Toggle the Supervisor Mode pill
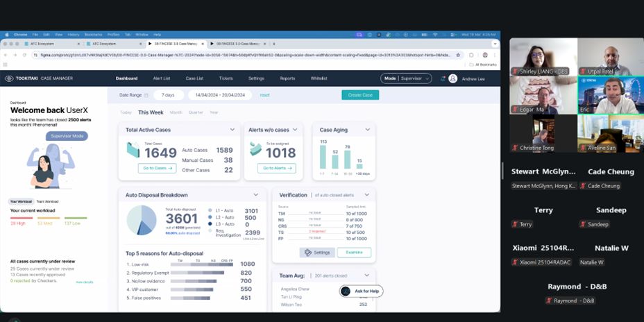This screenshot has height=322, width=644. (67, 136)
